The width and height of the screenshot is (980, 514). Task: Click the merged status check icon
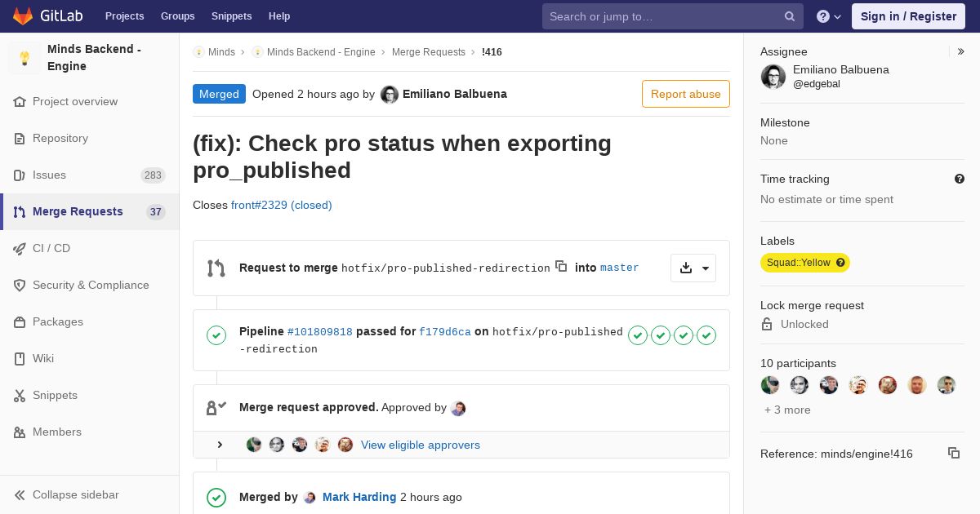pyautogui.click(x=216, y=497)
